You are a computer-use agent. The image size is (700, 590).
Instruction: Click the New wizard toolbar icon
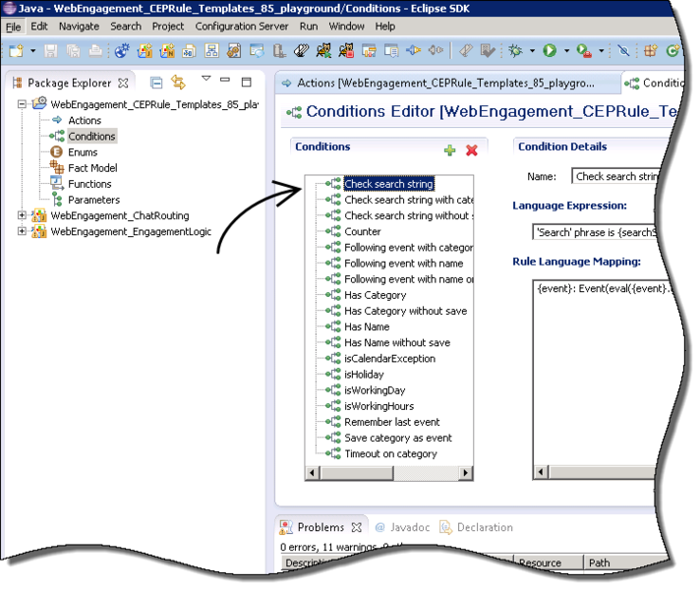coord(17,51)
